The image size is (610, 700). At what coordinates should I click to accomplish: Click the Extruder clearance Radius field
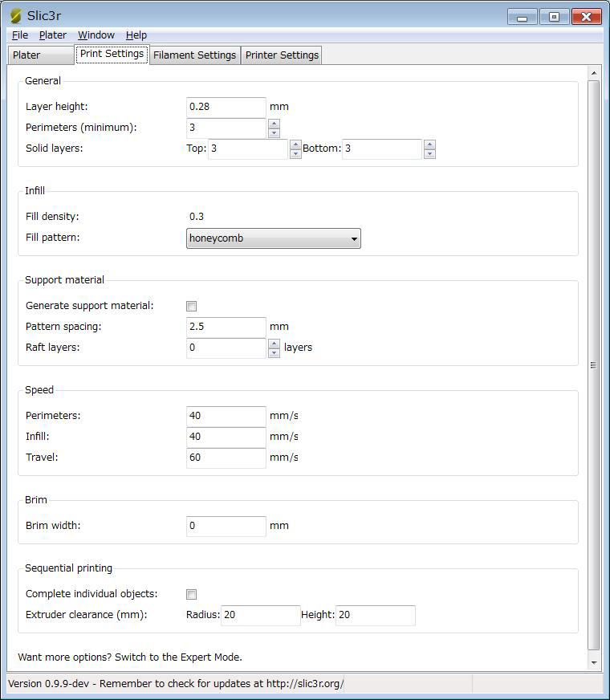pyautogui.click(x=261, y=615)
